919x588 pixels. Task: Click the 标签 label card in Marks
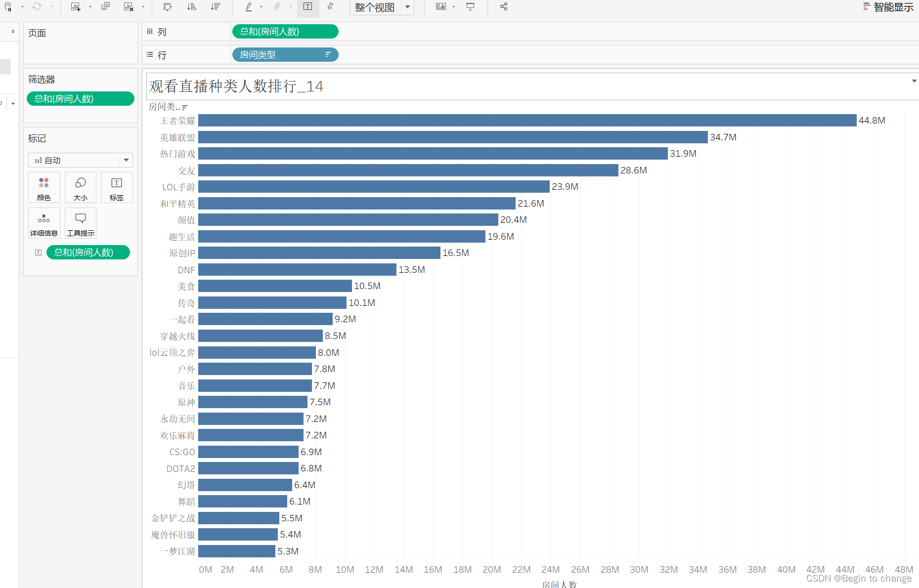tap(117, 187)
